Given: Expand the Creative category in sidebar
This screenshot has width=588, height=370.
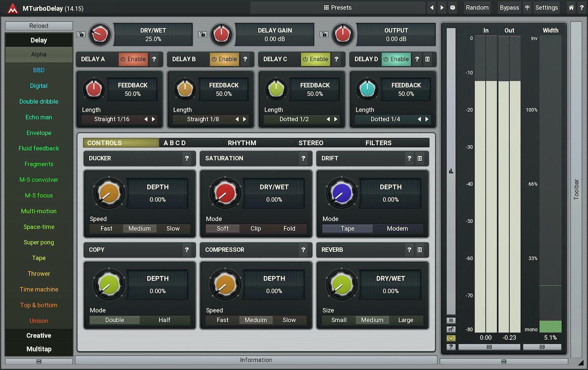Looking at the screenshot, I should point(39,336).
